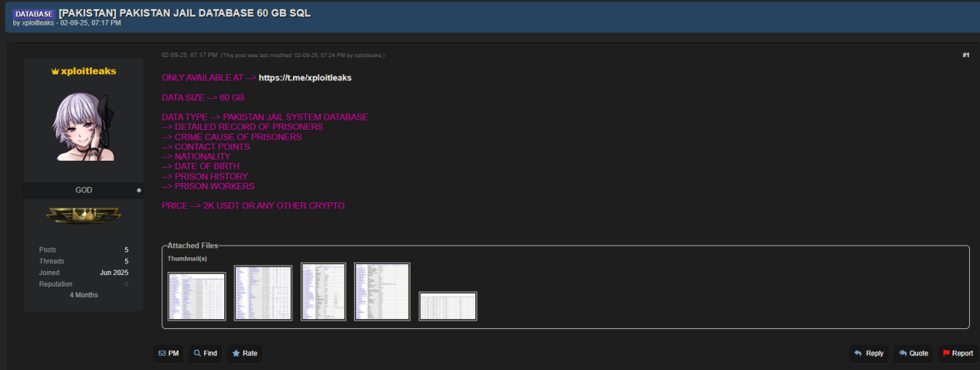Click the Reply arrow button
Screen dimensions: 980x370
pos(869,353)
